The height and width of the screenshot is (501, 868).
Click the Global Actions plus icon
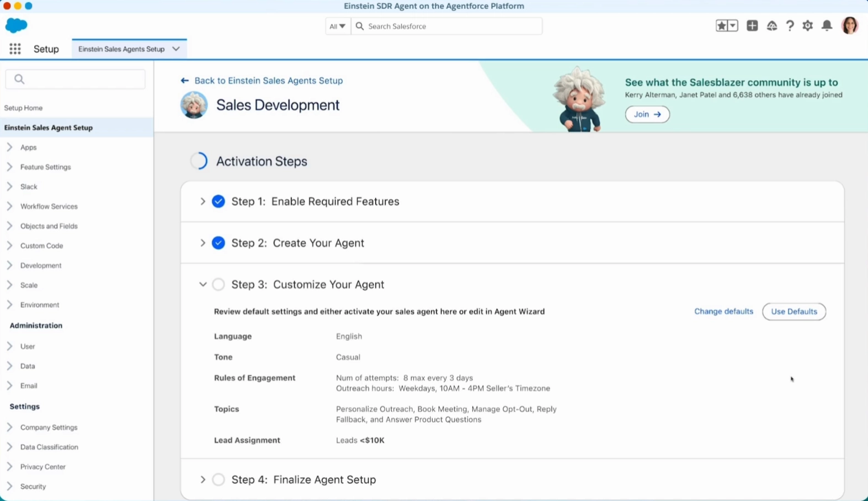coord(752,26)
